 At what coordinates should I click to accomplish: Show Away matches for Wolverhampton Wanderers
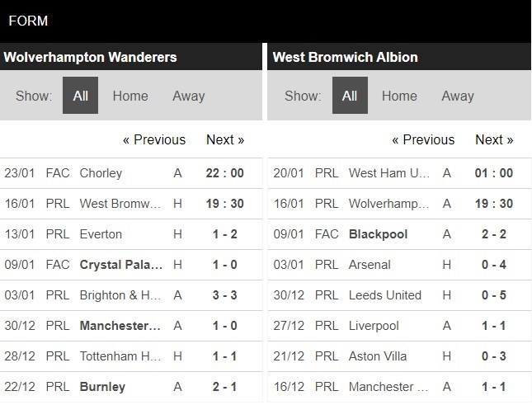[x=189, y=96]
